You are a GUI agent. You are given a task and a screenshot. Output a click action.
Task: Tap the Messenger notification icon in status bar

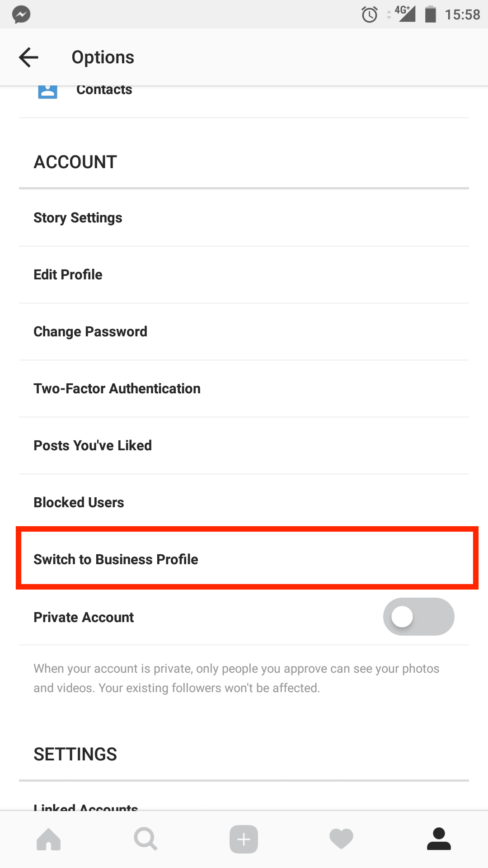click(x=21, y=14)
